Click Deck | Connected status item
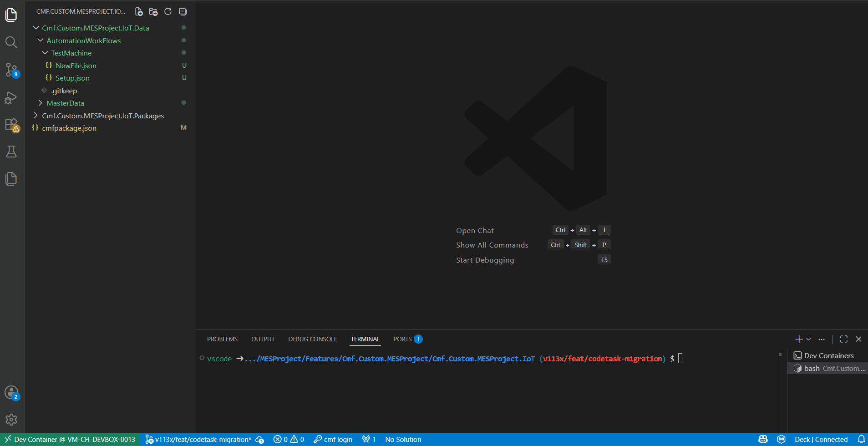This screenshot has height=446, width=868. 821,440
